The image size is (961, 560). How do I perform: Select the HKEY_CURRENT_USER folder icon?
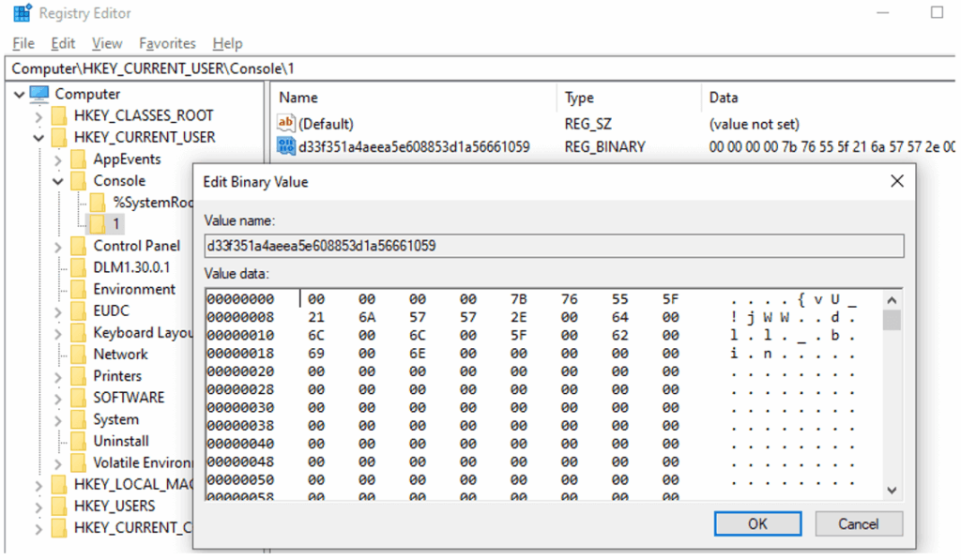tap(59, 137)
